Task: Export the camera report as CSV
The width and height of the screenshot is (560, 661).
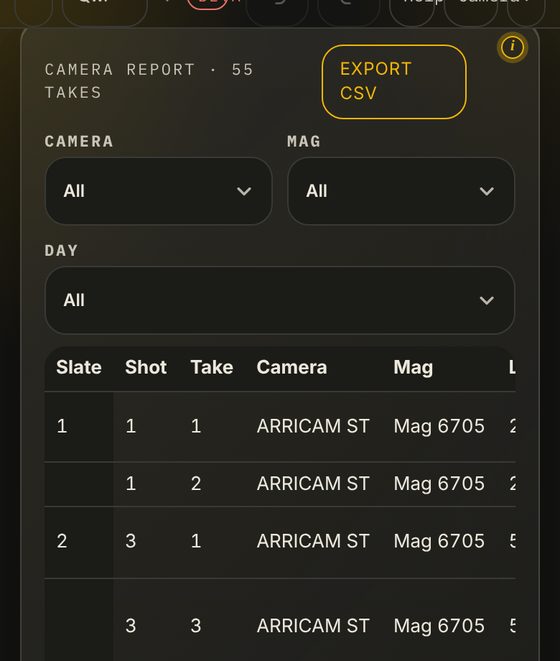Action: pyautogui.click(x=394, y=81)
